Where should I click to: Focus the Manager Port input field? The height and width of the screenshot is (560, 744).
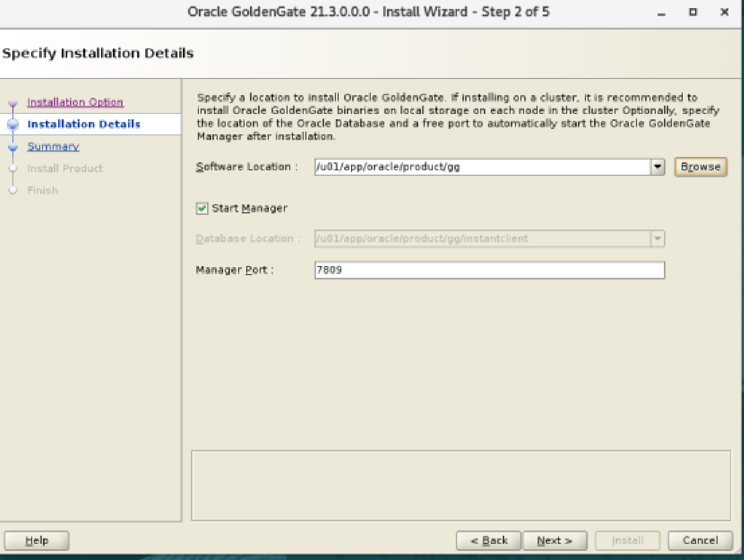click(x=490, y=270)
